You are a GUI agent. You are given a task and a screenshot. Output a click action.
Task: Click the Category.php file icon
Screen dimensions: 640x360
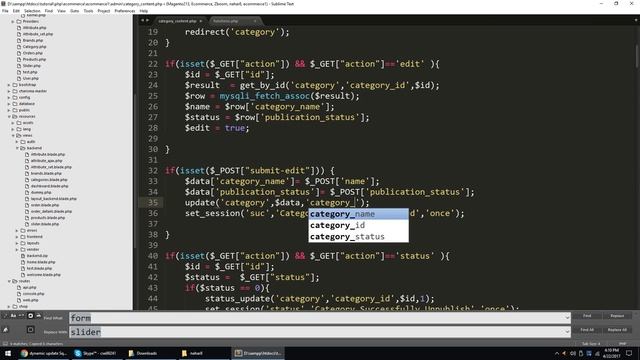point(19,47)
